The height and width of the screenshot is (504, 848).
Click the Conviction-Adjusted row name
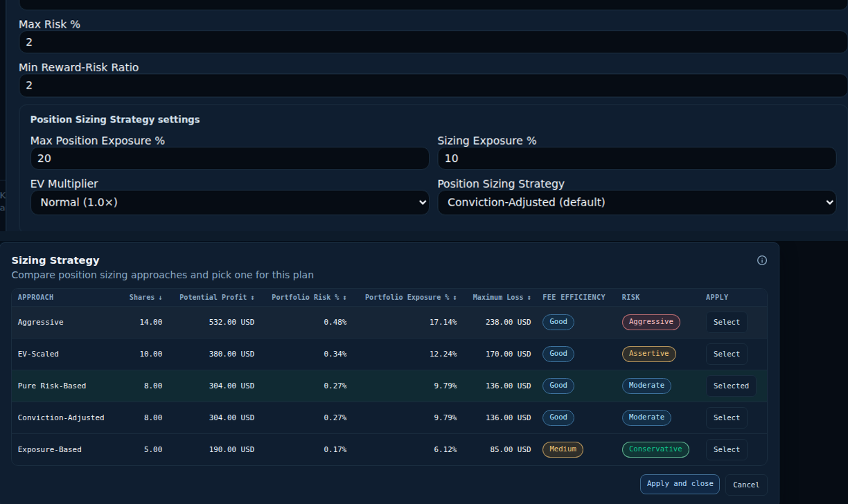click(61, 417)
